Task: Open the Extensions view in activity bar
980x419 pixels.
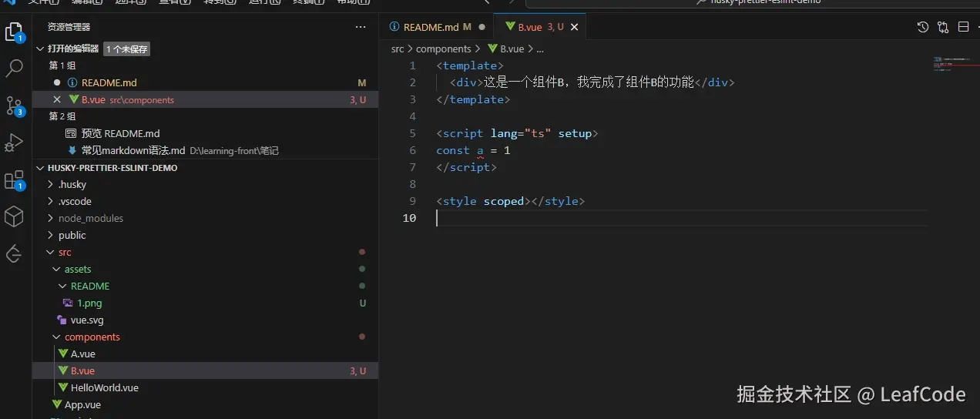Action: (14, 179)
